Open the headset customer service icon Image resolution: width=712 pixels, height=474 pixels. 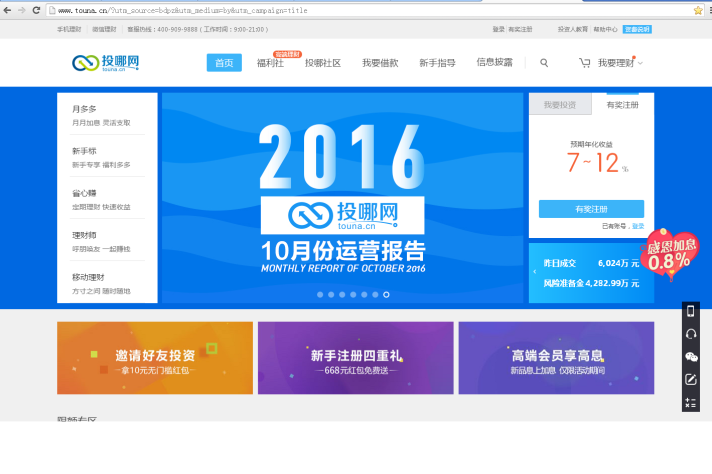[691, 334]
